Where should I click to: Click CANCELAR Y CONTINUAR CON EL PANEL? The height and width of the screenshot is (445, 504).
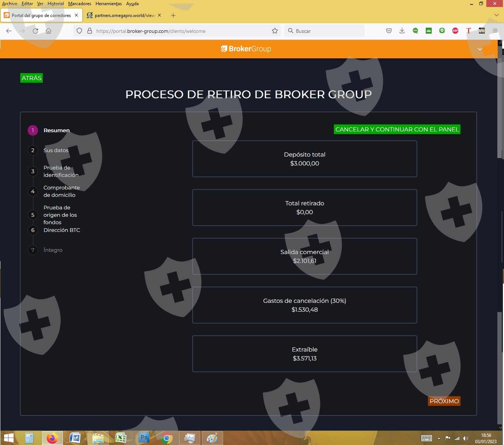[397, 129]
